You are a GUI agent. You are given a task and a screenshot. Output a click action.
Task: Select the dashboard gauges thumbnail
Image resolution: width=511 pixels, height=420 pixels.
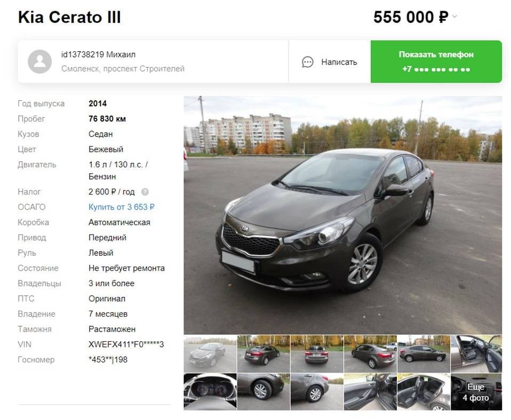pos(210,392)
